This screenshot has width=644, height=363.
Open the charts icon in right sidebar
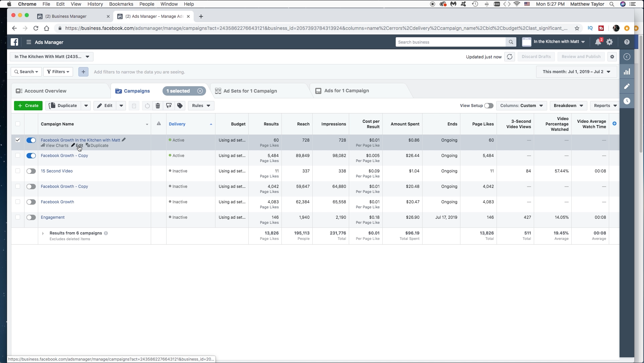(627, 71)
